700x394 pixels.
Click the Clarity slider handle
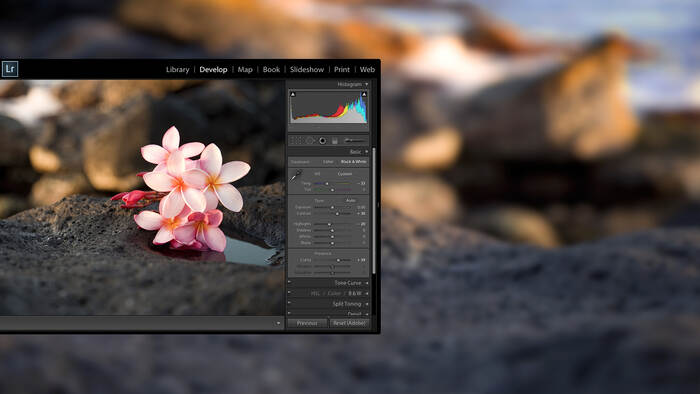[x=338, y=260]
